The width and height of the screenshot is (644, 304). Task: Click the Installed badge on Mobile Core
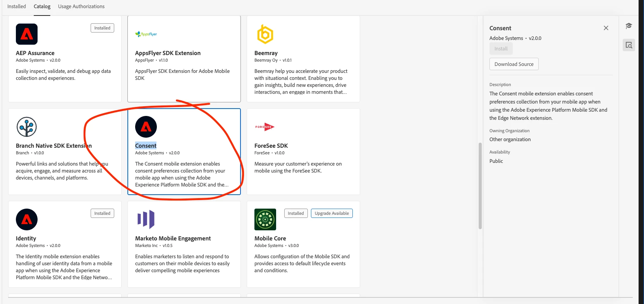(296, 213)
